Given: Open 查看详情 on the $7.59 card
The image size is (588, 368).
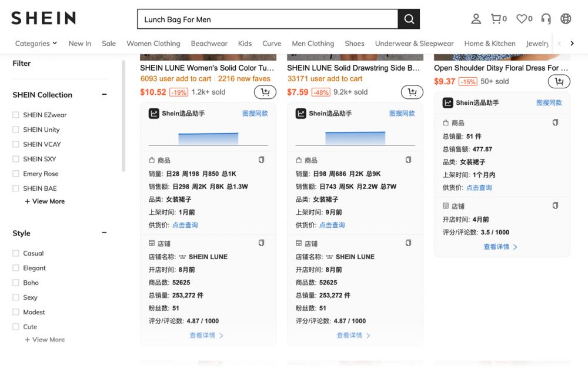Looking at the screenshot, I should click(353, 336).
